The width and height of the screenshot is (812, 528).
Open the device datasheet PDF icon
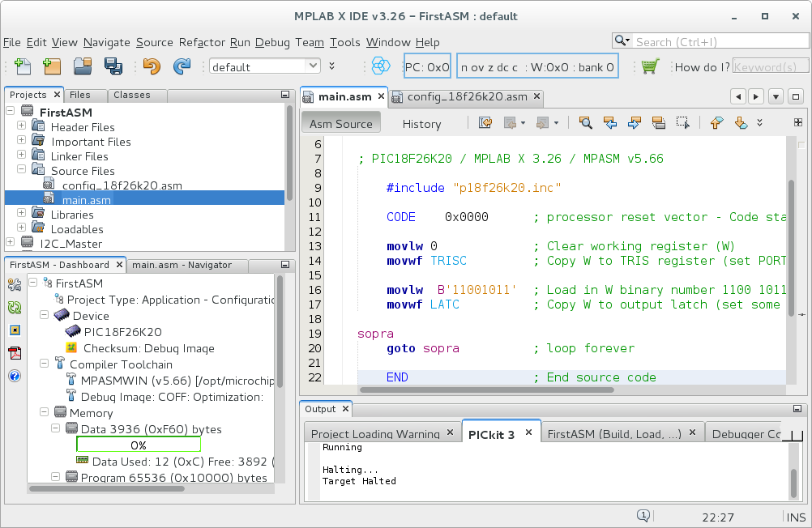click(x=14, y=352)
